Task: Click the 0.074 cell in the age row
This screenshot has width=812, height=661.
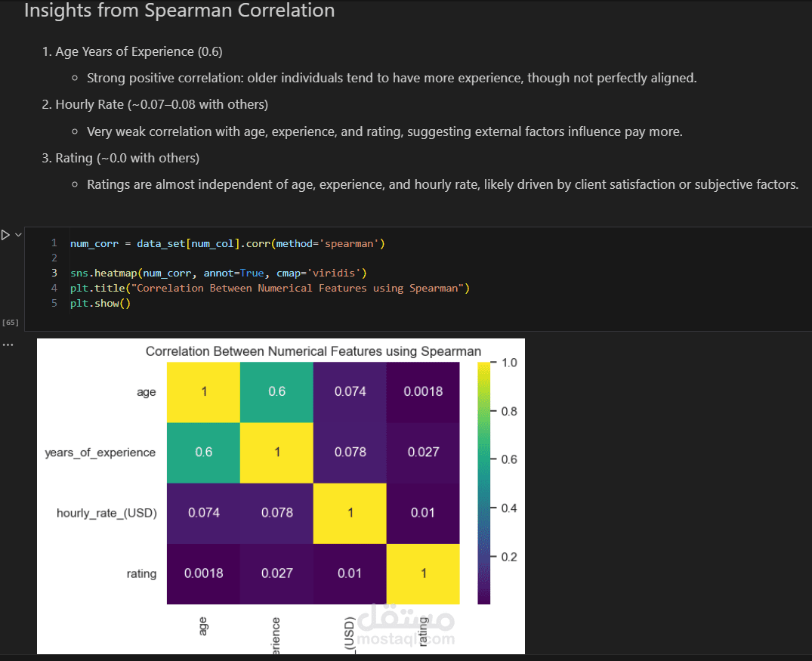Action: click(350, 392)
